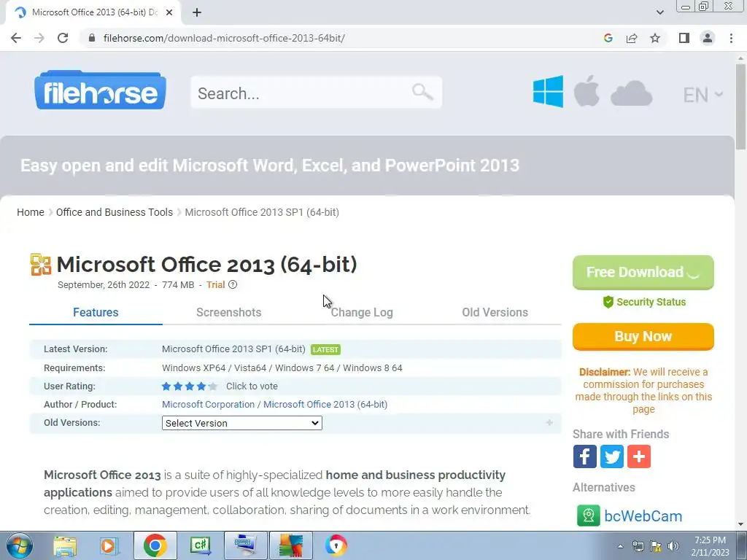This screenshot has height=560, width=747.
Task: Select the Apple Mac platform icon
Action: pos(587,91)
